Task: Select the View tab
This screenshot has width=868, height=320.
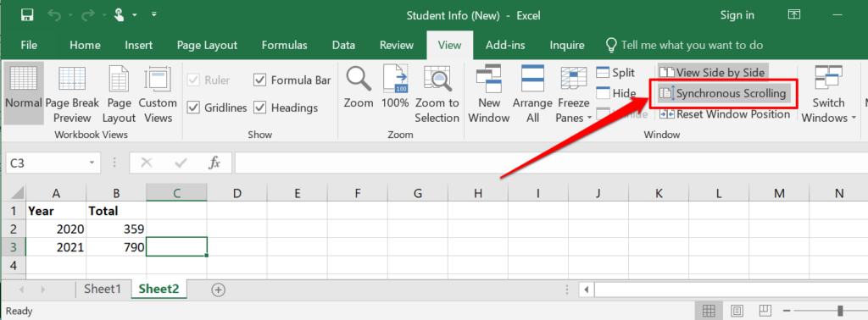Action: click(449, 46)
